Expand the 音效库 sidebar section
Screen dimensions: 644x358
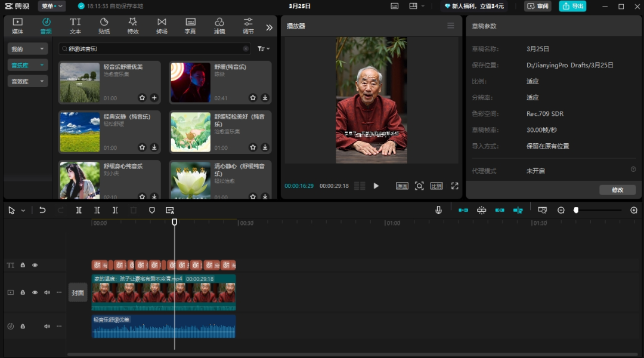(x=27, y=81)
